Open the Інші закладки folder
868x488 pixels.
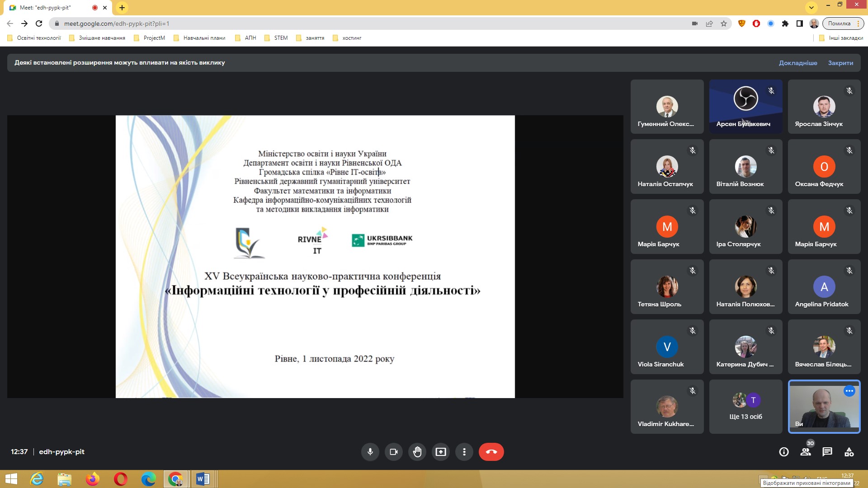(x=841, y=38)
